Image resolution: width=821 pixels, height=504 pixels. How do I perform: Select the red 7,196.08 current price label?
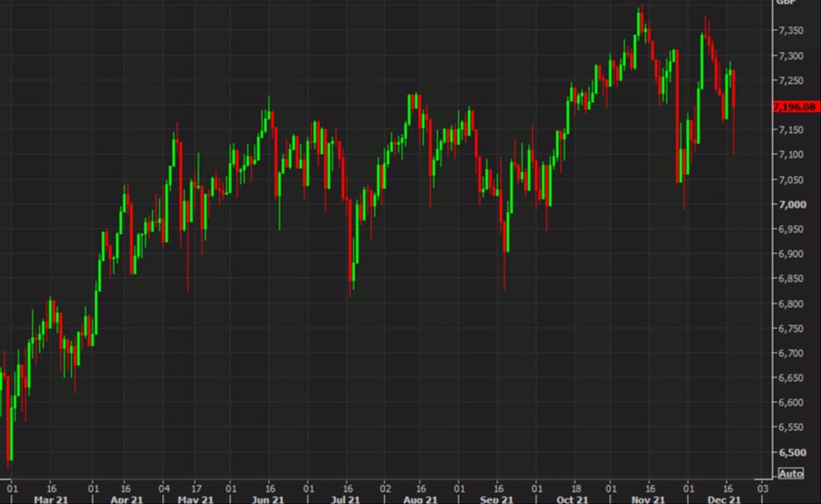pyautogui.click(x=796, y=107)
